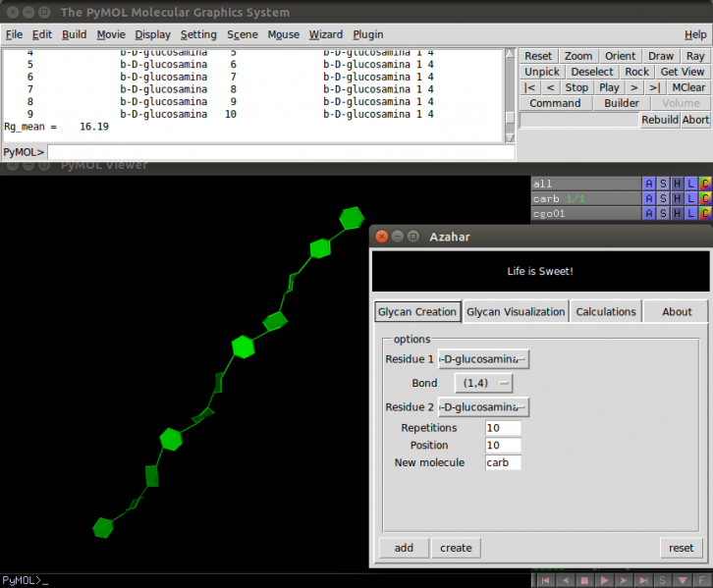Open the L (label) menu for carb

(x=691, y=198)
